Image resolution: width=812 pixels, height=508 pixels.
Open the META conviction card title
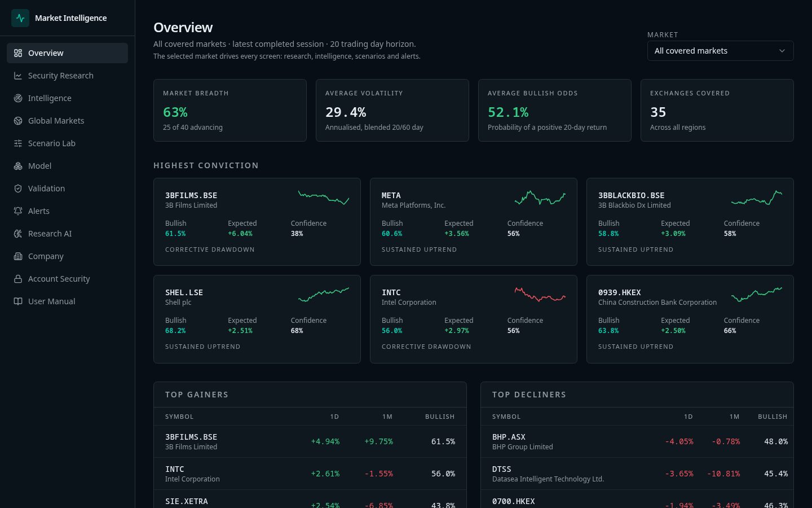[x=391, y=195]
